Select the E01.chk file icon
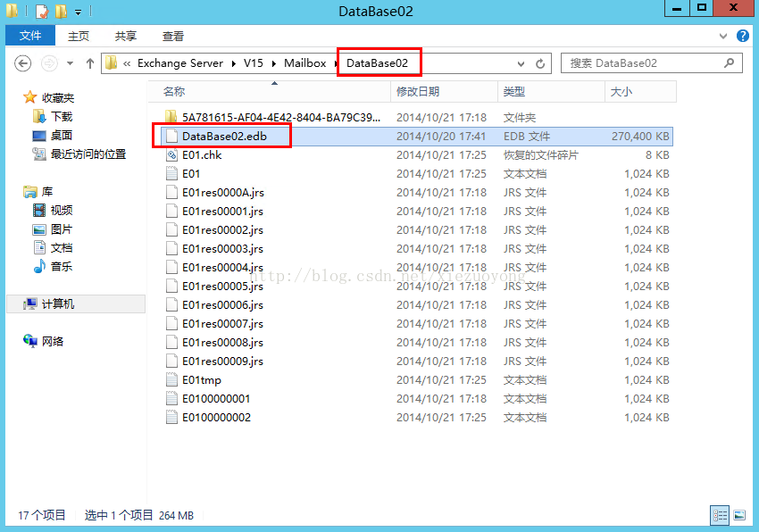759x532 pixels. [x=171, y=155]
